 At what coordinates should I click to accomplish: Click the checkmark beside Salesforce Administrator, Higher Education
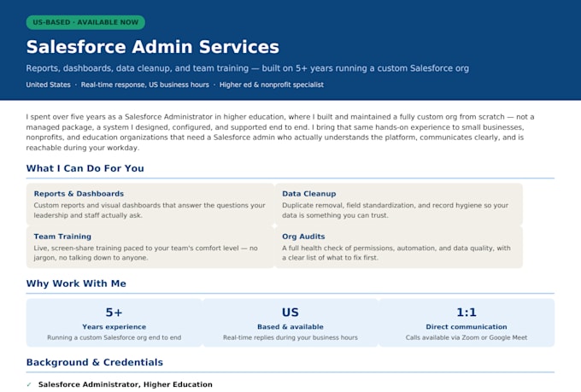(29, 384)
